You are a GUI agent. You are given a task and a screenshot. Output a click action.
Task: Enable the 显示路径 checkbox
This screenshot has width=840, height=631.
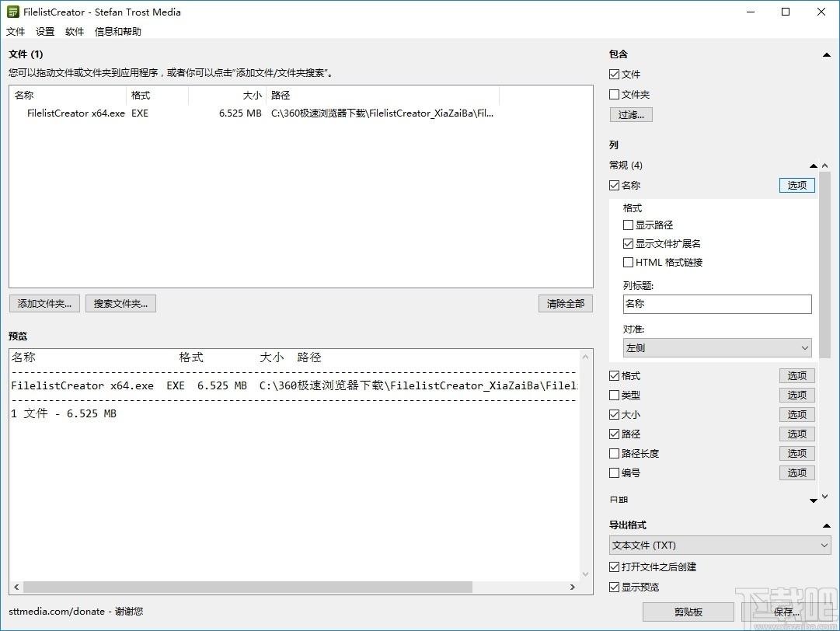click(629, 225)
